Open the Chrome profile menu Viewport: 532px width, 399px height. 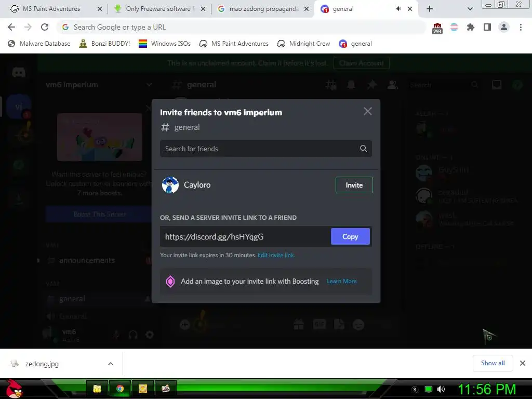point(504,27)
